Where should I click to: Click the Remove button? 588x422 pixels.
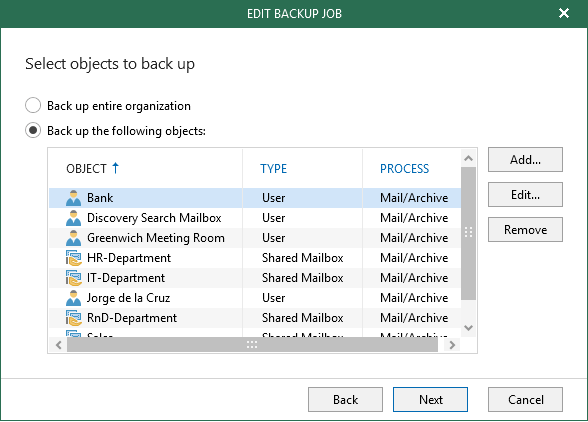pos(525,230)
